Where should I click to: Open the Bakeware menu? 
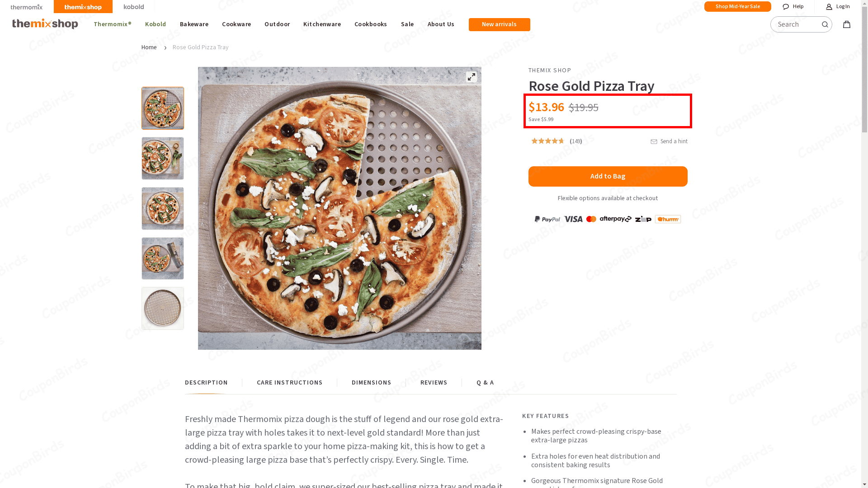(194, 24)
